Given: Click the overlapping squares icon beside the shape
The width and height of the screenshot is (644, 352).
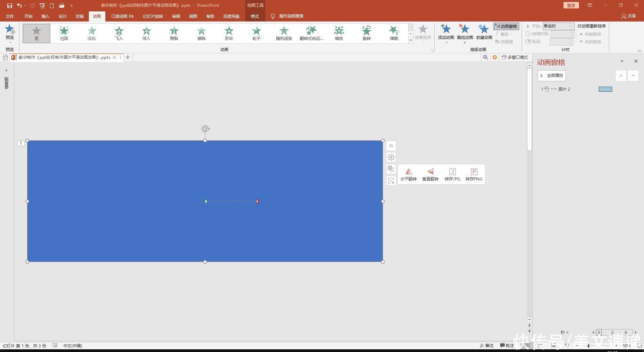Looking at the screenshot, I should pyautogui.click(x=391, y=169).
